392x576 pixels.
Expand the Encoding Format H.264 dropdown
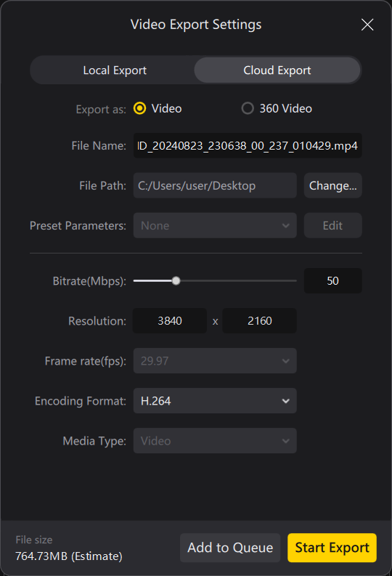(215, 401)
